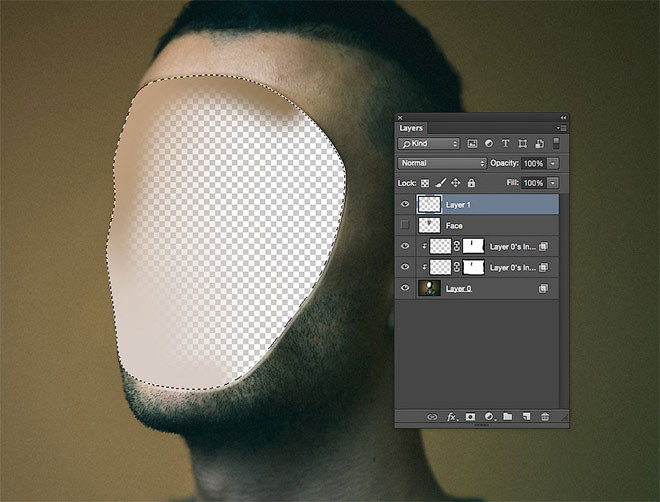Toggle the layer filtering on/off switch
Image resolution: width=660 pixels, height=502 pixels.
(556, 143)
